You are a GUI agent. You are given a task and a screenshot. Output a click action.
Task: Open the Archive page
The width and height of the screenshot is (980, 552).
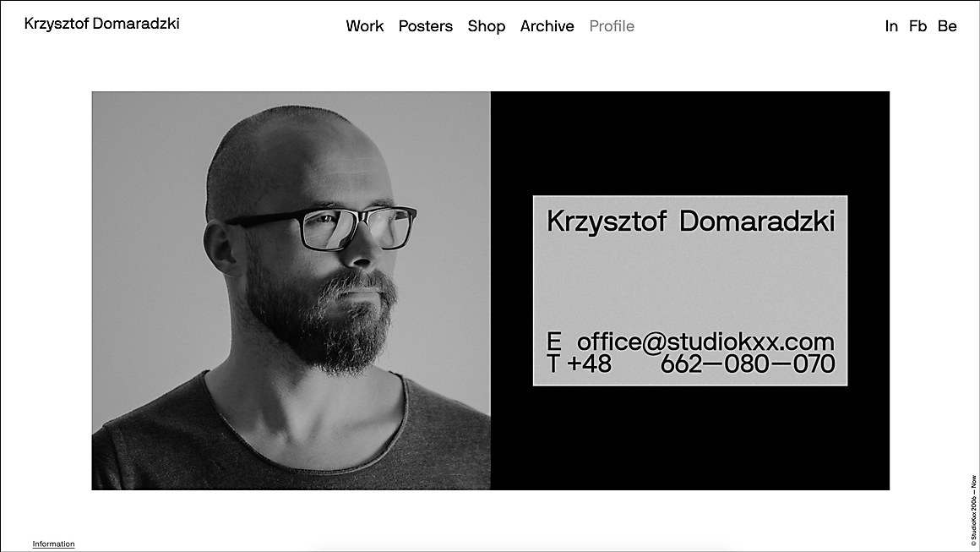tap(547, 26)
